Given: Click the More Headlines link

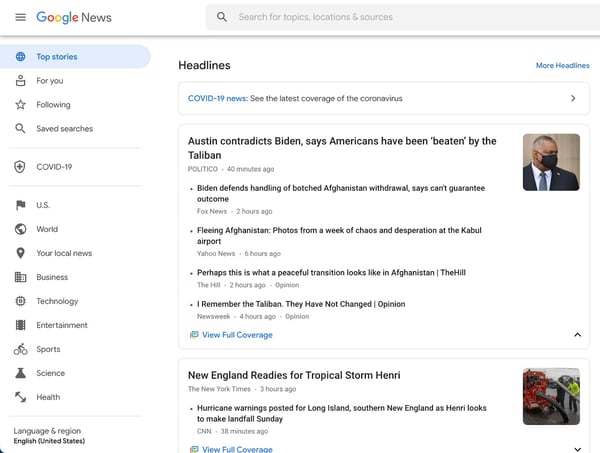Looking at the screenshot, I should [562, 66].
